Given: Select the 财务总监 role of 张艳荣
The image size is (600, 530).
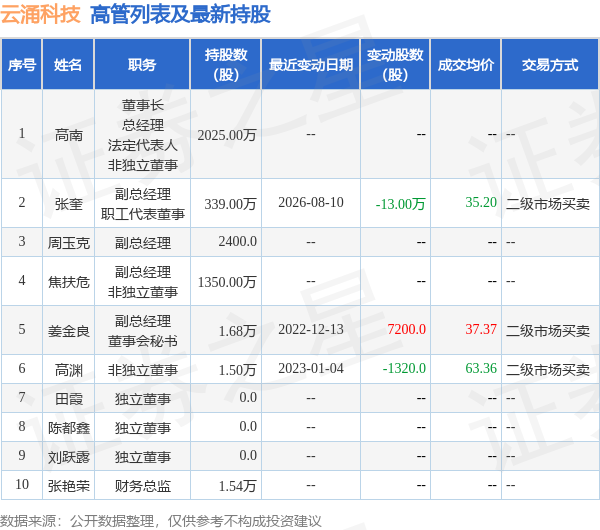Looking at the screenshot, I should 142,486.
